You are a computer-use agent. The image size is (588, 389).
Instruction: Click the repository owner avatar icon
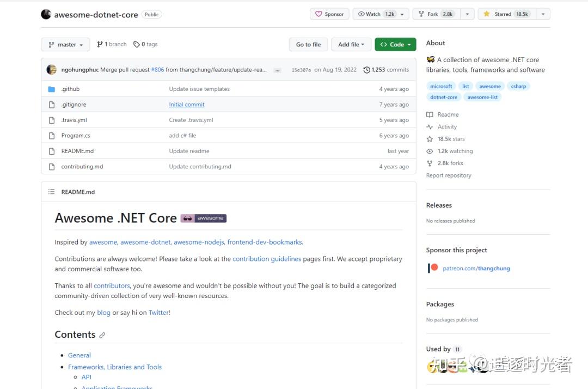pos(46,14)
